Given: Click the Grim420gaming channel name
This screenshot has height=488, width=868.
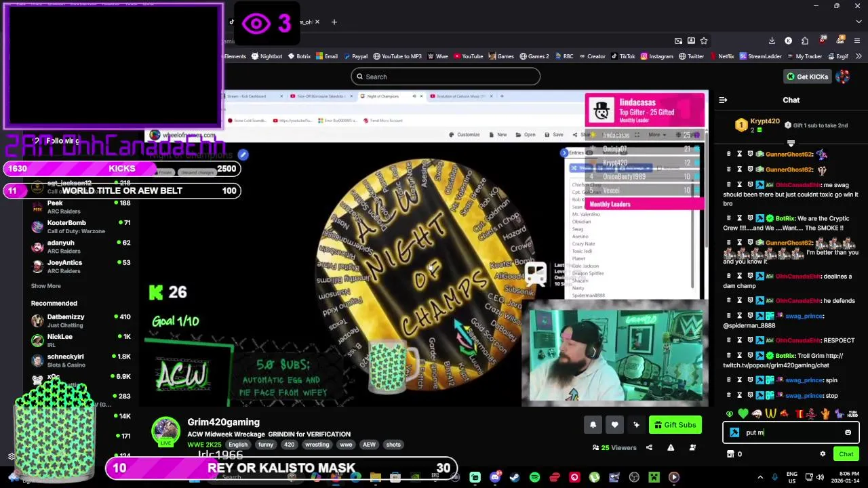Looking at the screenshot, I should pyautogui.click(x=223, y=422).
